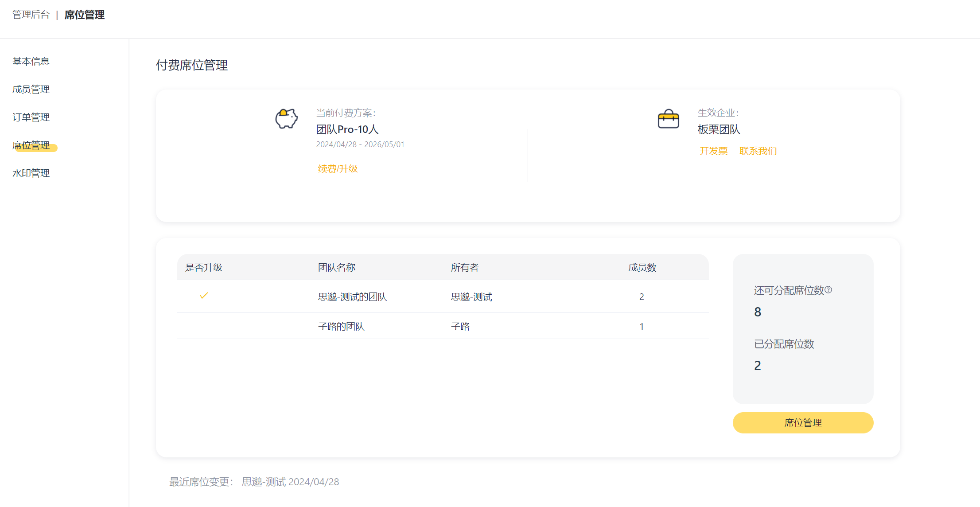This screenshot has width=980, height=507.
Task: Click the 成员数 column header
Action: coord(642,268)
